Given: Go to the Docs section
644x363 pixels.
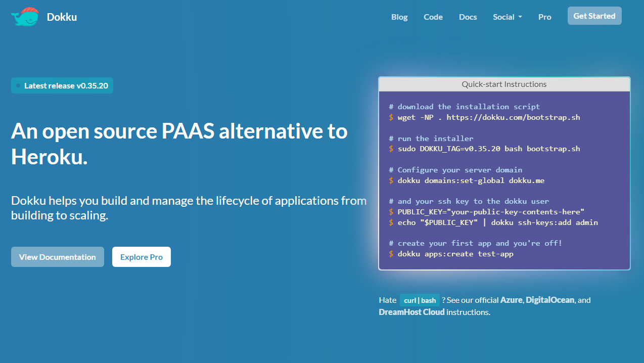Looking at the screenshot, I should point(468,17).
